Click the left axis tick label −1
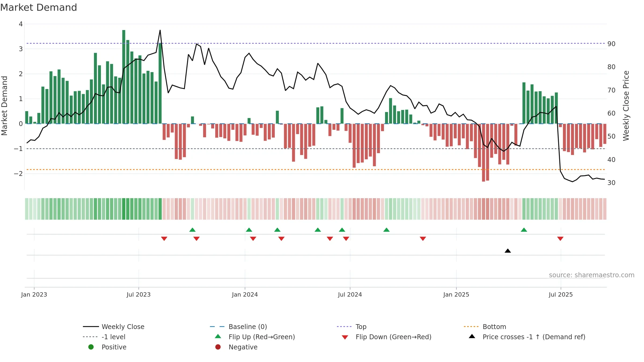Viewport: 644px width, 362px height. tap(18, 149)
